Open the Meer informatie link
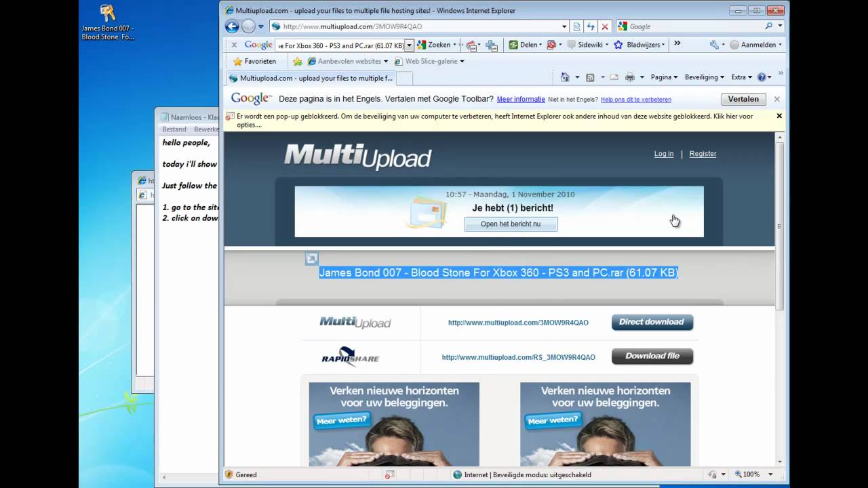 click(521, 99)
